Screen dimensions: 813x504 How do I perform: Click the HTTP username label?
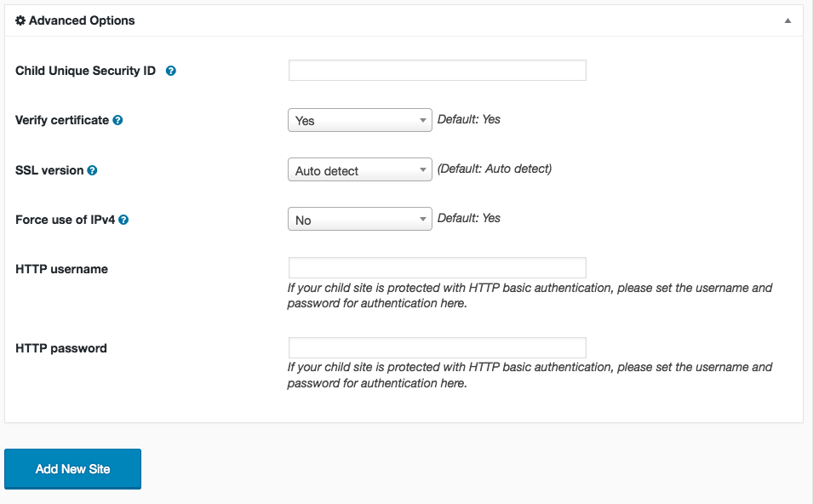61,269
